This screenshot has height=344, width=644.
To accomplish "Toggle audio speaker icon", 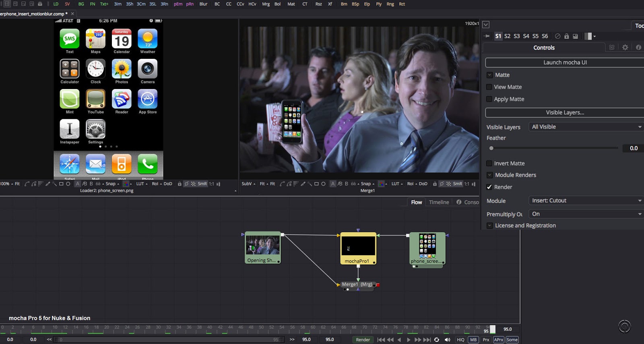I will point(447,340).
